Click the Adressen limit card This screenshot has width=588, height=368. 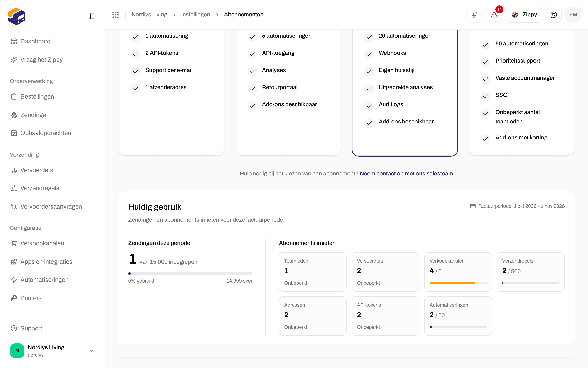tap(313, 316)
